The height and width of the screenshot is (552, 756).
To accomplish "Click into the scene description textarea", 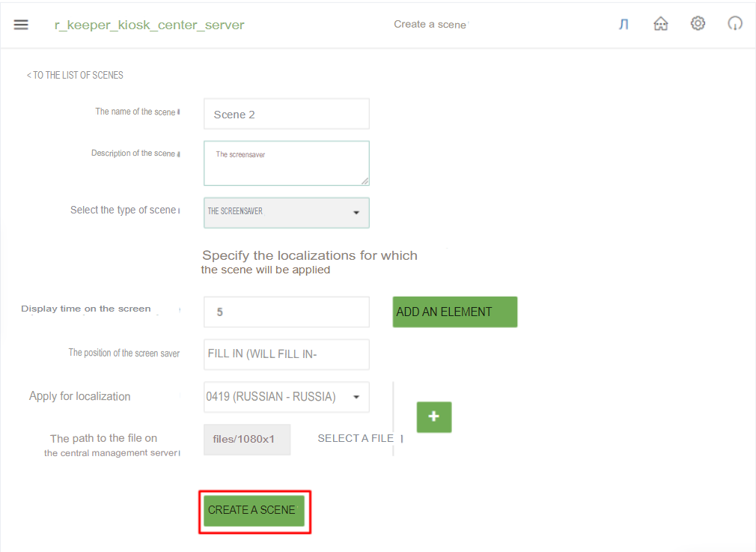I will pyautogui.click(x=284, y=161).
